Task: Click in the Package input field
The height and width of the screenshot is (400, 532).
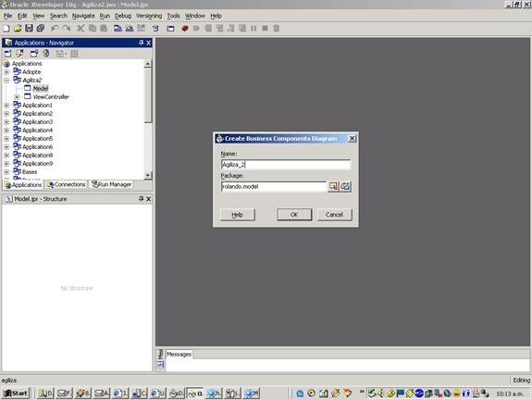Action: pos(274,186)
